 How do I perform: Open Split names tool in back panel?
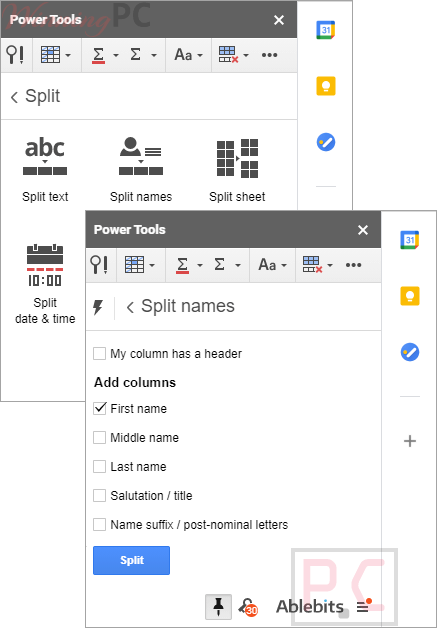(x=141, y=169)
